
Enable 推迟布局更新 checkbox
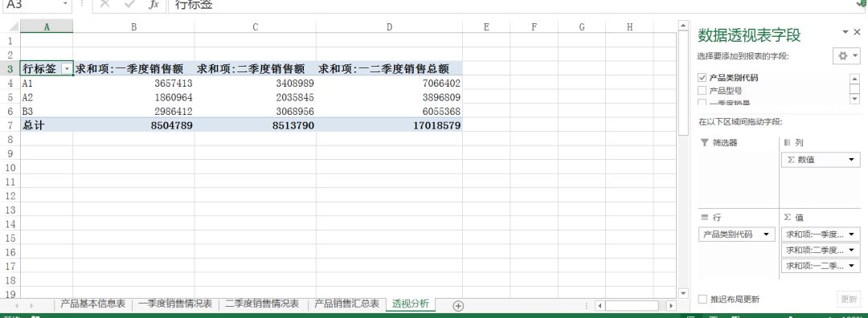pyautogui.click(x=702, y=300)
